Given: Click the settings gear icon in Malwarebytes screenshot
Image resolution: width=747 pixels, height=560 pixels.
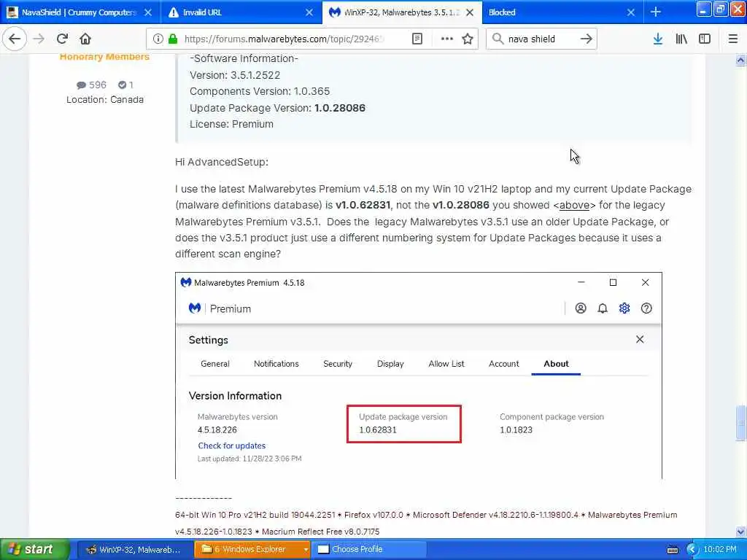Looking at the screenshot, I should click(x=624, y=308).
